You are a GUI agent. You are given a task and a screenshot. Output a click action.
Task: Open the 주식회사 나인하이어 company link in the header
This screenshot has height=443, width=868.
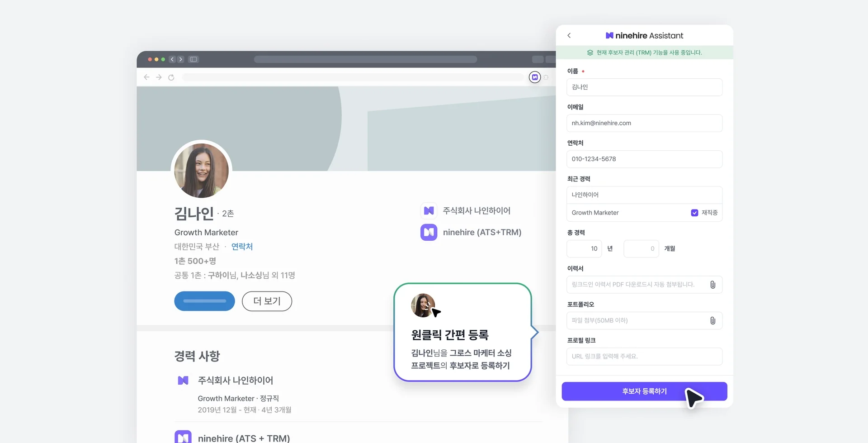pos(476,210)
